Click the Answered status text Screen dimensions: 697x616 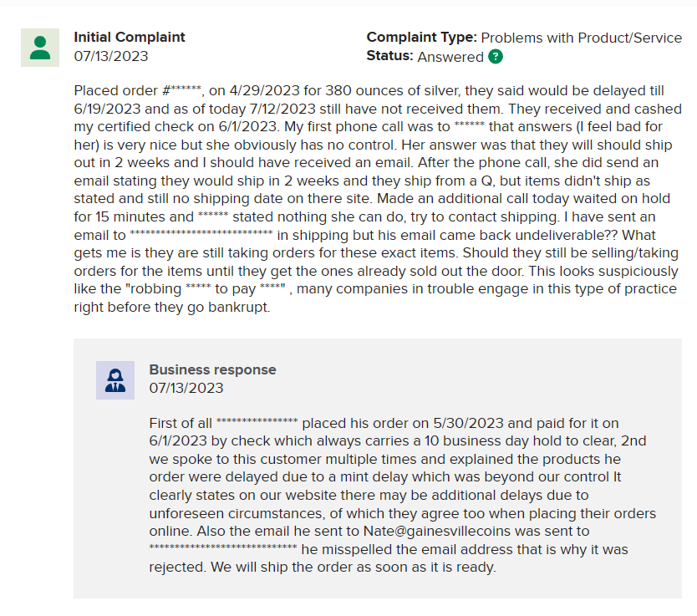pyautogui.click(x=450, y=57)
